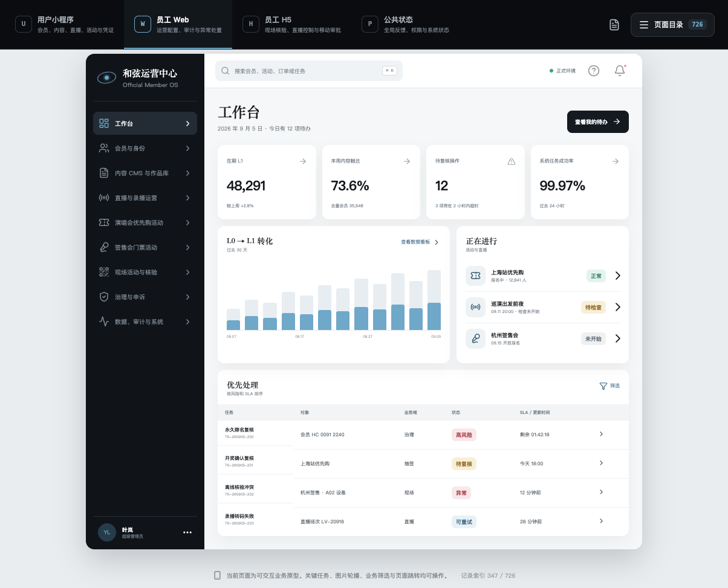Open the more options dots by 叶岚

[x=187, y=532]
